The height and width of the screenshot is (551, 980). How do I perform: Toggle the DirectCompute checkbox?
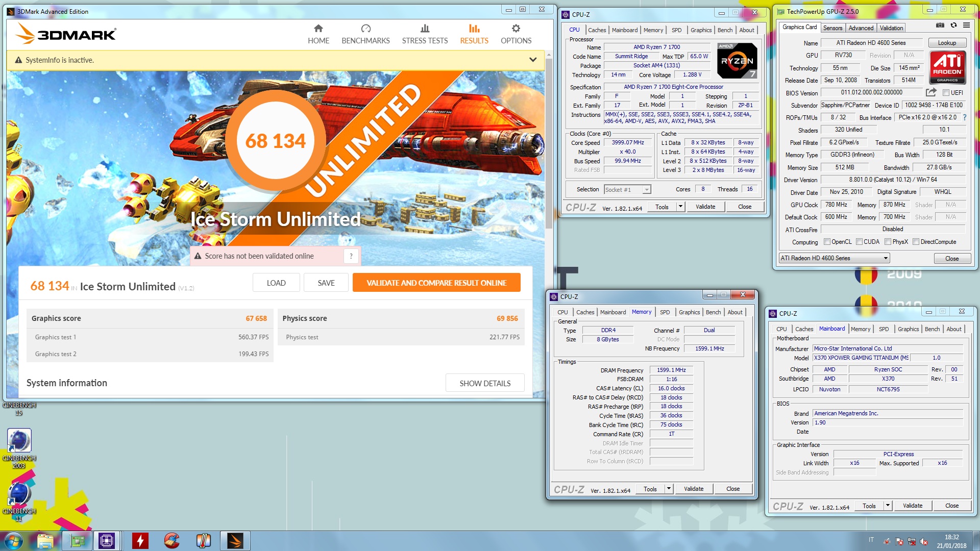point(916,242)
